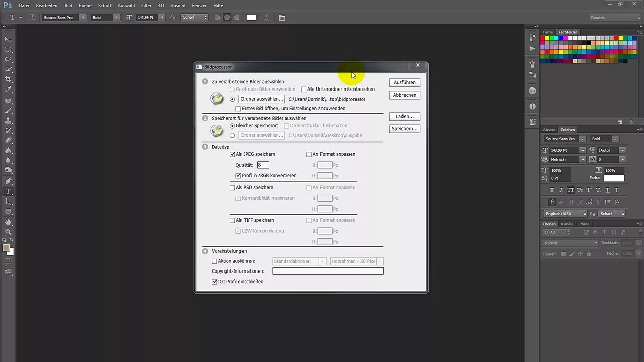Click the Copyright-Informationen input field
This screenshot has width=644, height=362.
click(328, 271)
